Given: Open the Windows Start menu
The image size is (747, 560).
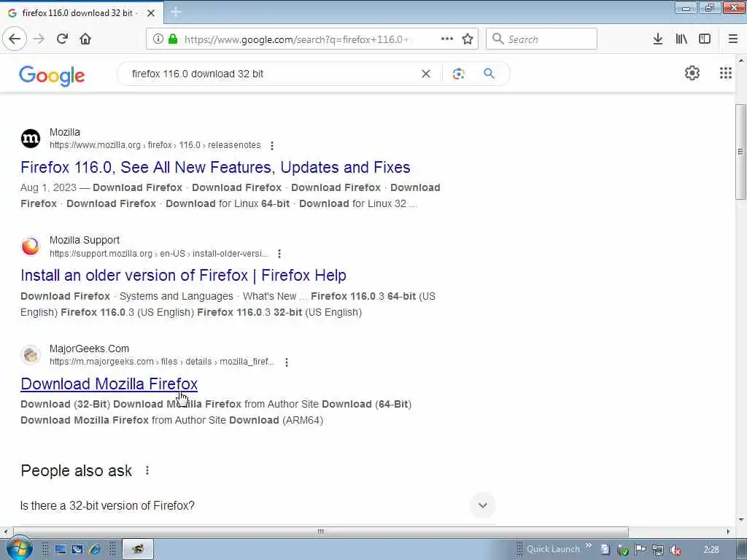Looking at the screenshot, I should 19,548.
